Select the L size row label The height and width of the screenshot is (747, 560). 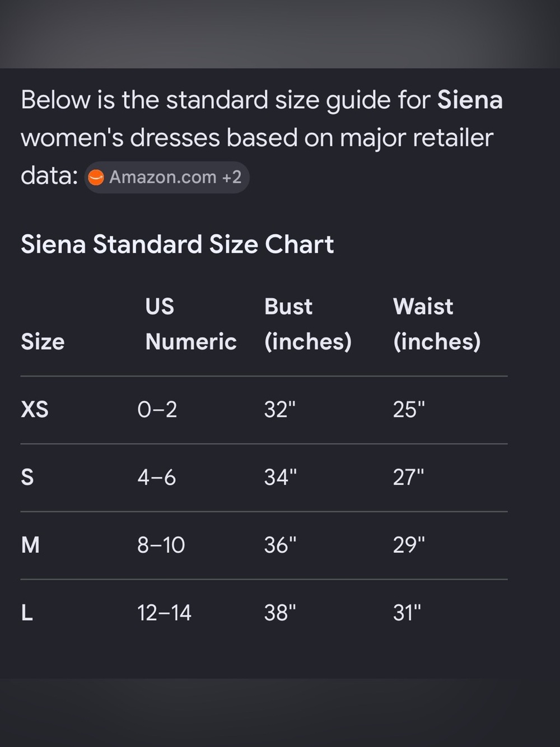tap(27, 613)
